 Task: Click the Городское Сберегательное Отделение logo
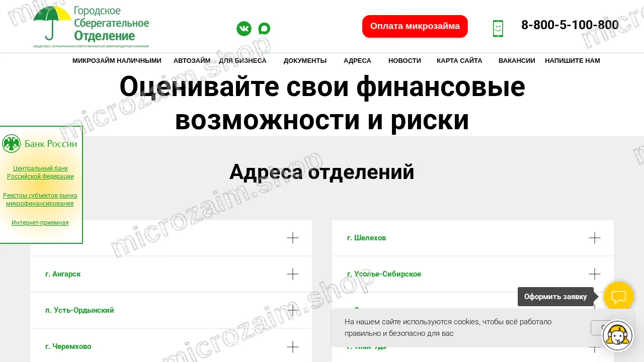point(91,26)
